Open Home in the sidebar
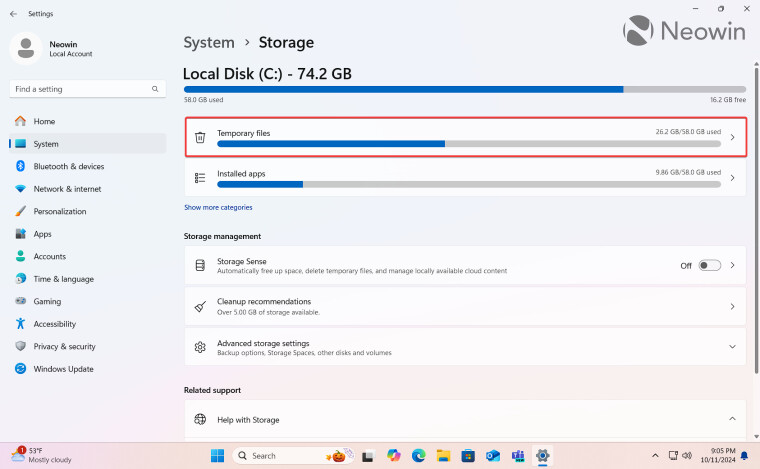 (87, 121)
